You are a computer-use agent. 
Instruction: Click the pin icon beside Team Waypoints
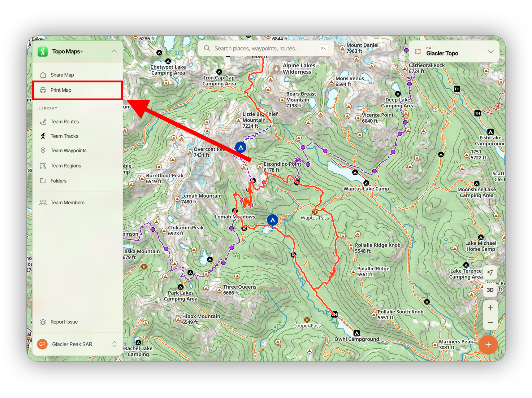coord(43,151)
